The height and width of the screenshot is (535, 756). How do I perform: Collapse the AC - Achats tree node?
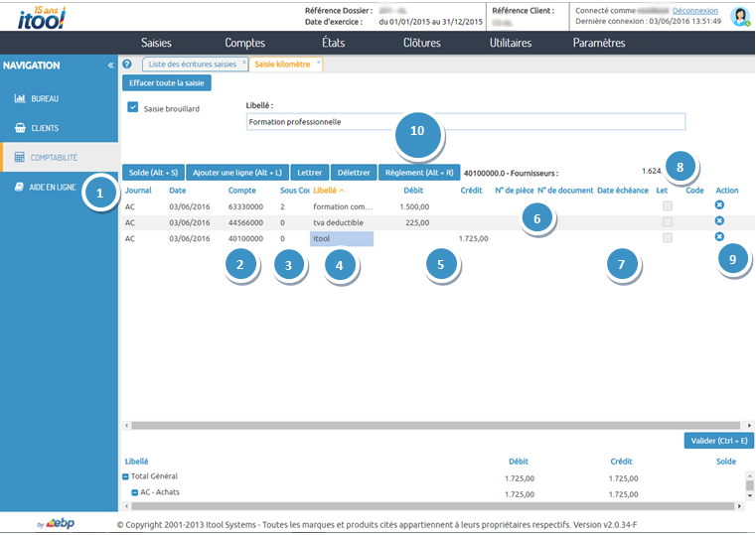tap(135, 493)
